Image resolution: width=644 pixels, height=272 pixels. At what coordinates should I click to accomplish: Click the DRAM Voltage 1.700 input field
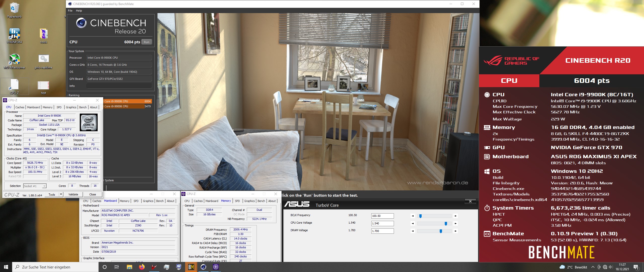(x=382, y=231)
